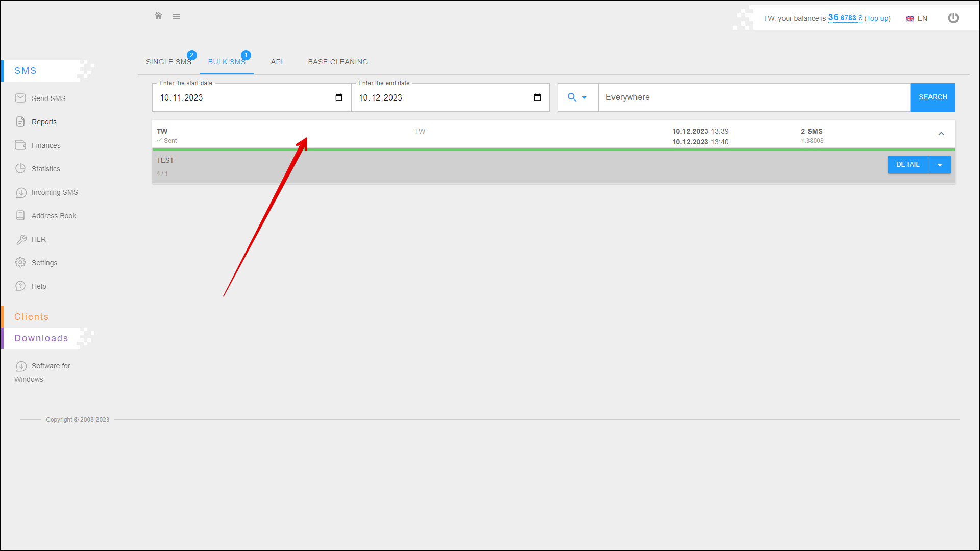The width and height of the screenshot is (980, 551).
Task: Open end date calendar picker
Action: click(537, 97)
